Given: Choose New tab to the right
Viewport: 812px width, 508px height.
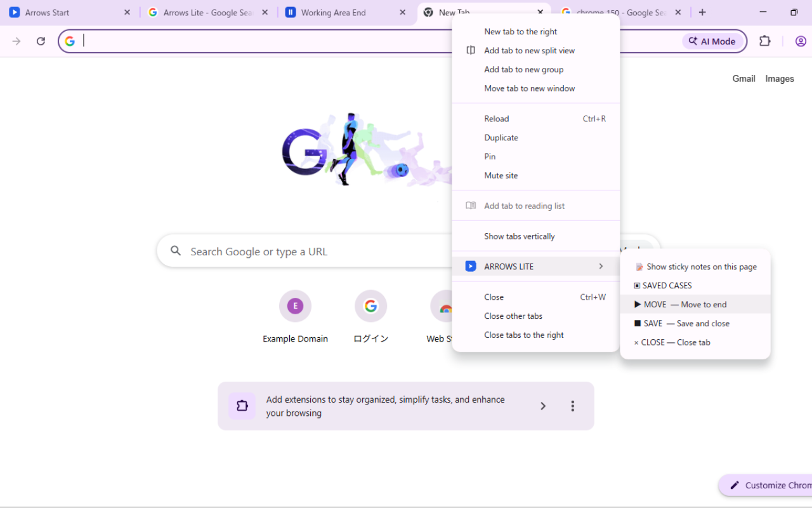Looking at the screenshot, I should point(535,32).
